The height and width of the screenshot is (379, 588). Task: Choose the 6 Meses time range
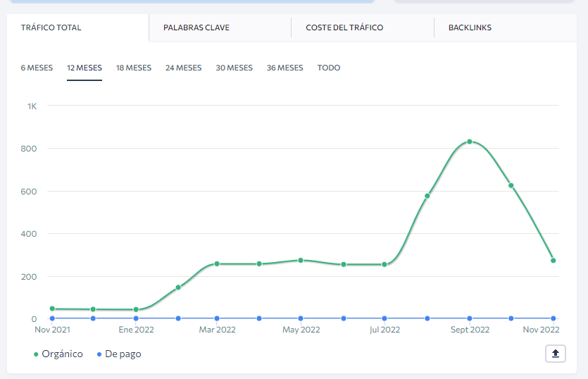pyautogui.click(x=37, y=68)
